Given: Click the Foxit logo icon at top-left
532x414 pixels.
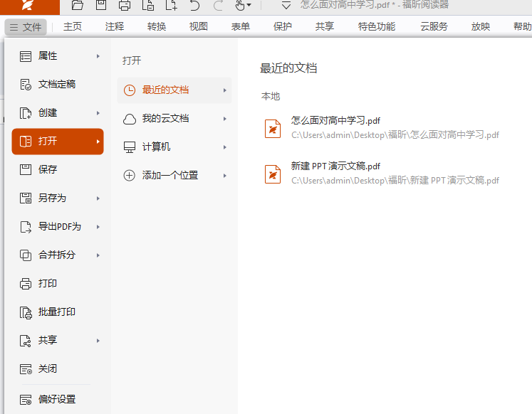Looking at the screenshot, I should (27, 5).
